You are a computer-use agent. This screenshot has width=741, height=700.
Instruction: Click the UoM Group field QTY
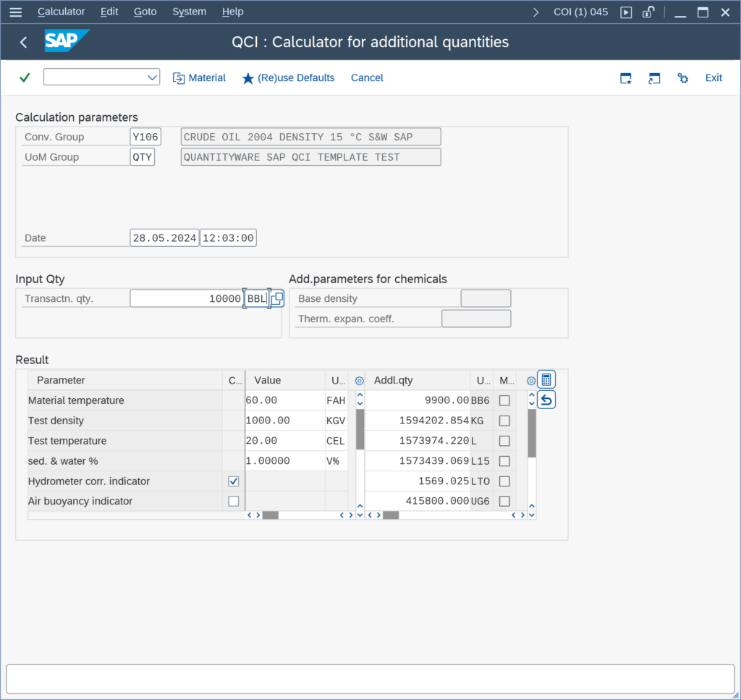coord(143,157)
